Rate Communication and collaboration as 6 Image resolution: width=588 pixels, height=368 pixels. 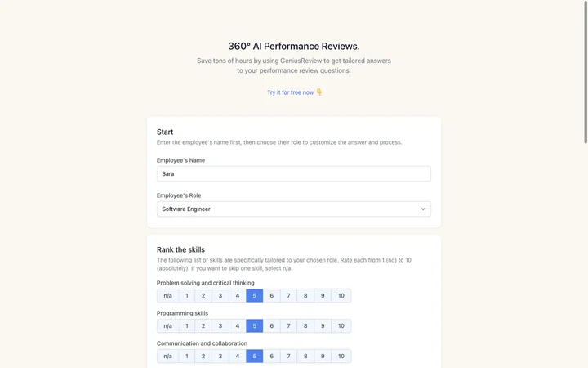tap(271, 356)
